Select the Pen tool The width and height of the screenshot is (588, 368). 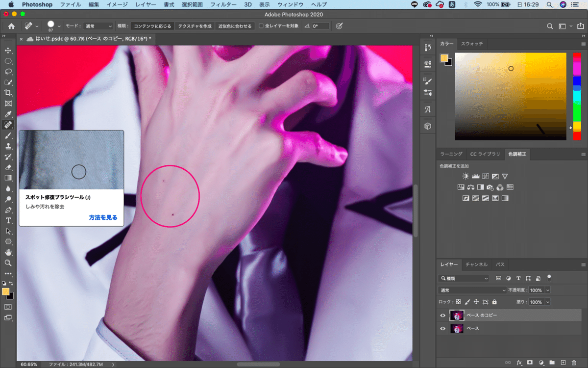click(8, 210)
